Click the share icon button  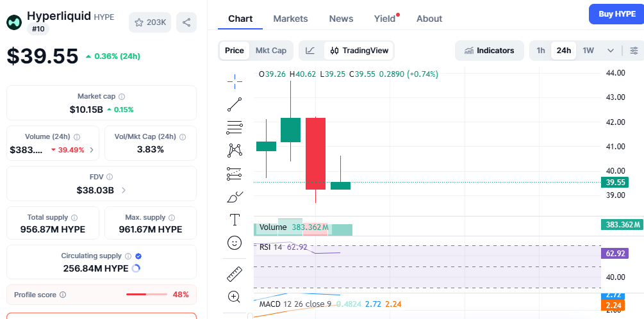point(186,22)
